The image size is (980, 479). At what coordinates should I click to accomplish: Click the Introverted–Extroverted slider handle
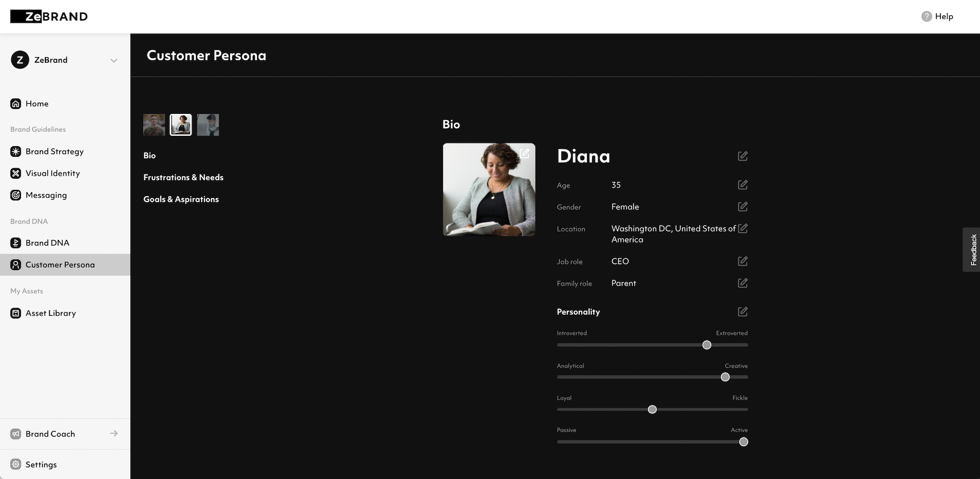coord(707,345)
